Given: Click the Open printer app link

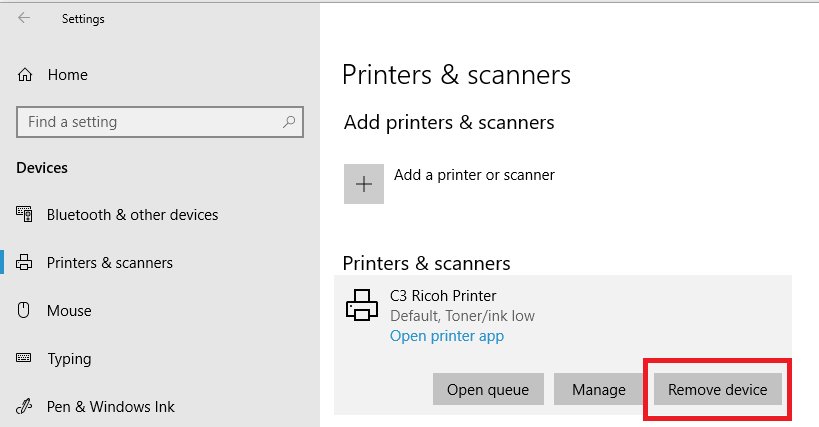Looking at the screenshot, I should 447,336.
